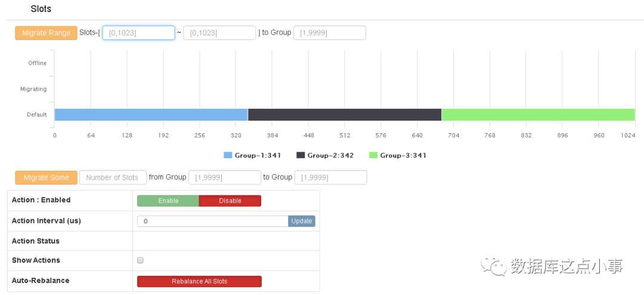Click the Offline axis label
This screenshot has height=295, width=644.
38,63
